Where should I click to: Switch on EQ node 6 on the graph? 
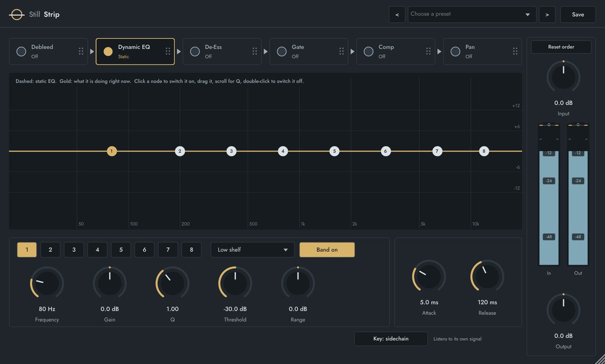point(386,151)
